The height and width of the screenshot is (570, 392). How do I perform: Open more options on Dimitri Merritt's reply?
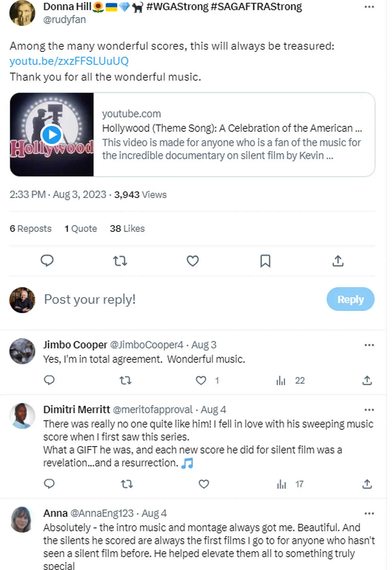click(x=369, y=409)
